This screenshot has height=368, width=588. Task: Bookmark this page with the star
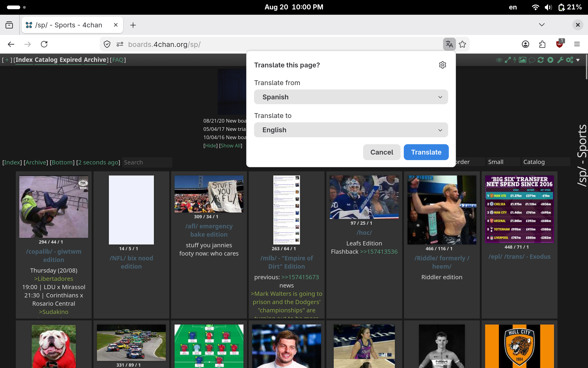click(462, 44)
